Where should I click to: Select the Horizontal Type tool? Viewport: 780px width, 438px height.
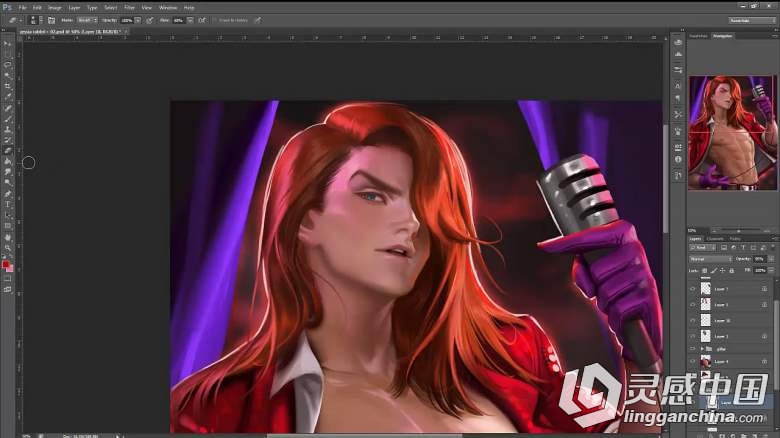(x=7, y=205)
